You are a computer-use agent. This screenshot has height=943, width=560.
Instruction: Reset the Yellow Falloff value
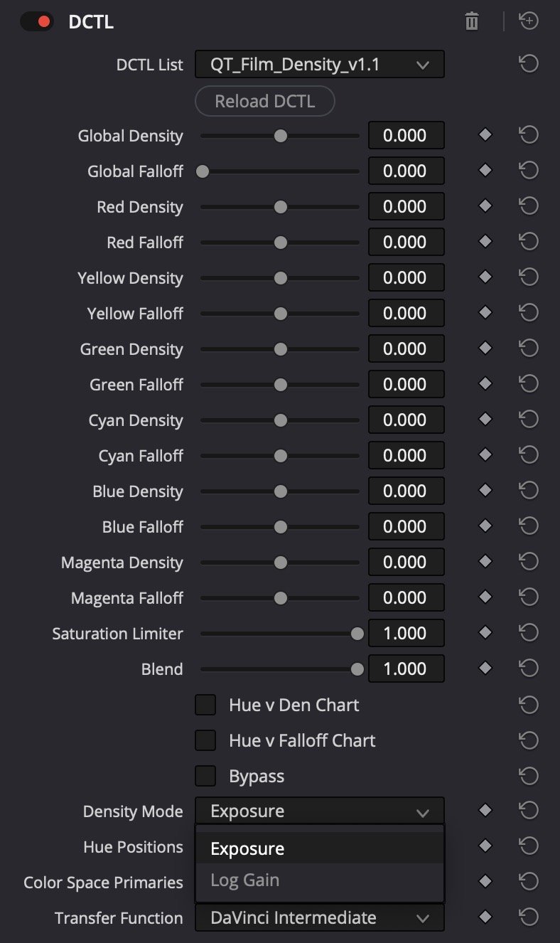click(528, 313)
